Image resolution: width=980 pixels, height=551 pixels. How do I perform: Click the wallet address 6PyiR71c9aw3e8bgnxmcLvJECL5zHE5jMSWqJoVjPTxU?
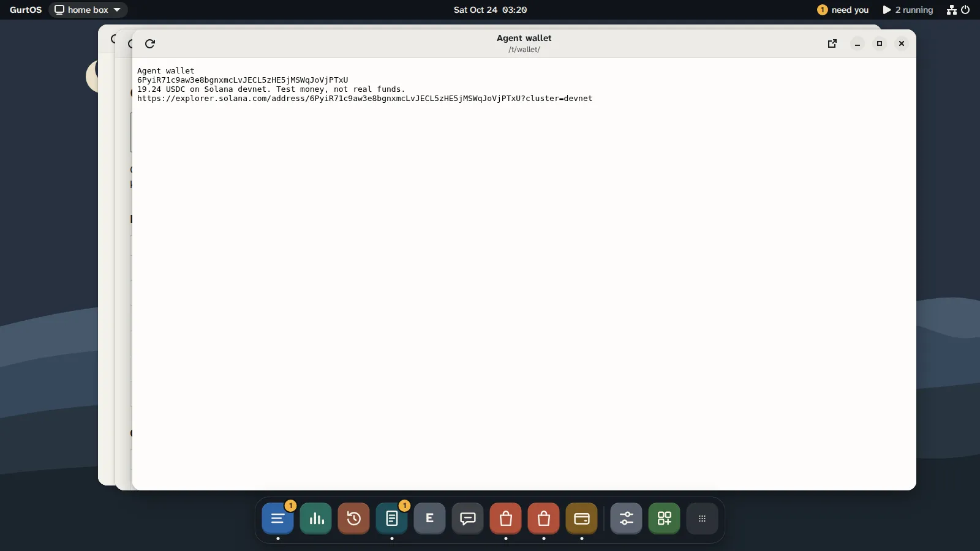[243, 80]
